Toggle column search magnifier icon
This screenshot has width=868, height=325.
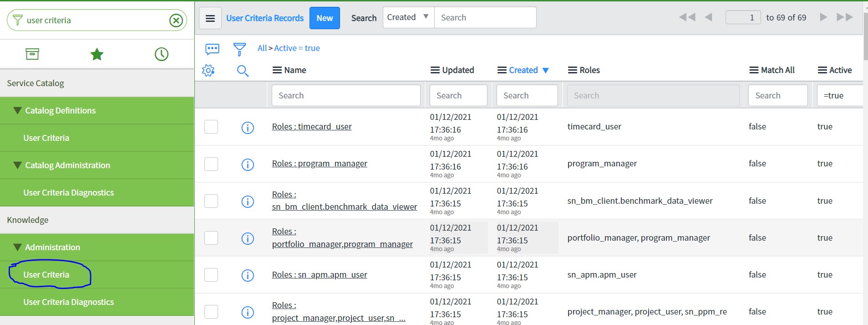[x=243, y=71]
